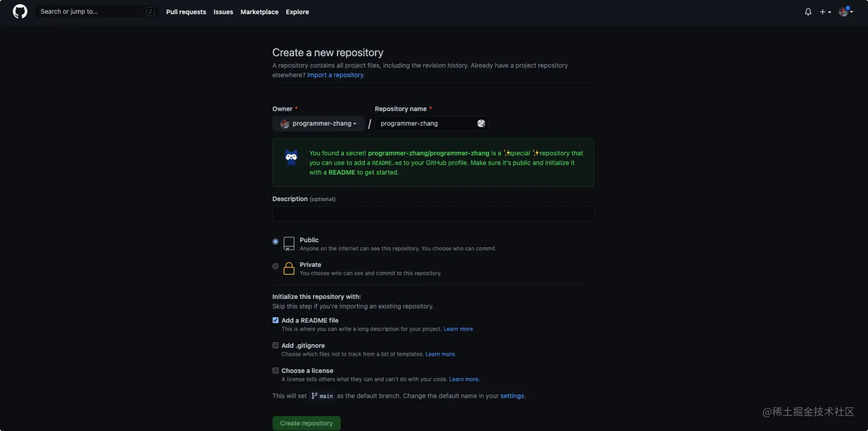Click the Create a new repository heading
Viewport: 868px width, 431px height.
[328, 52]
